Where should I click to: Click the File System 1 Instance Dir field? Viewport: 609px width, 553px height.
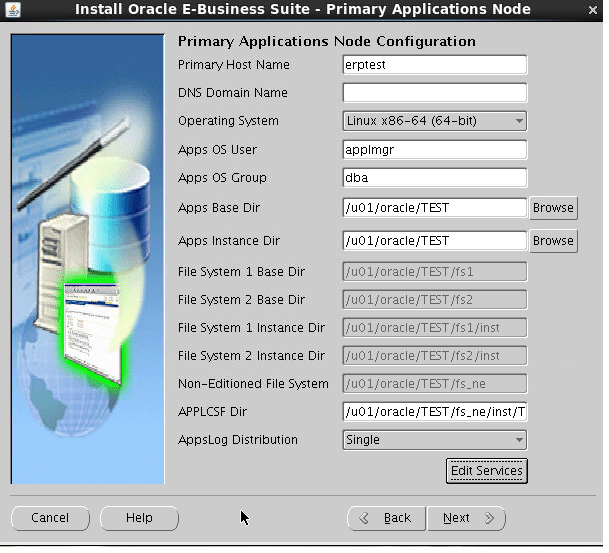[435, 328]
